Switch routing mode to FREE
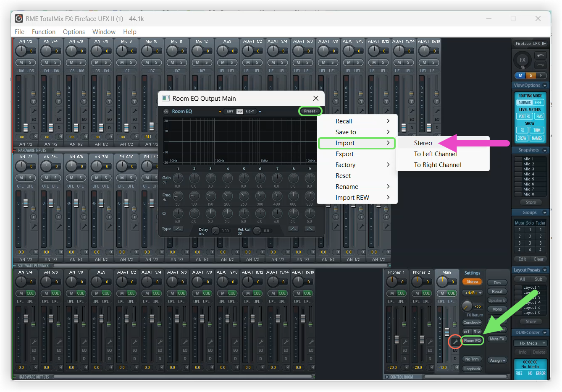This screenshot has height=392, width=562. click(538, 102)
